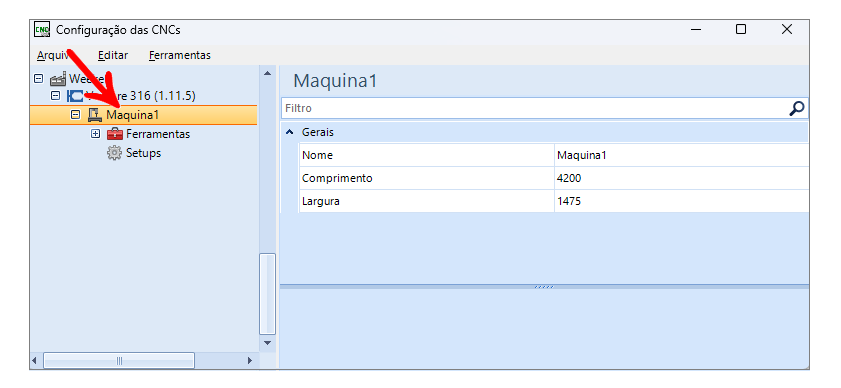This screenshot has height=388, width=841.
Task: Open the Editar menu
Action: point(113,55)
